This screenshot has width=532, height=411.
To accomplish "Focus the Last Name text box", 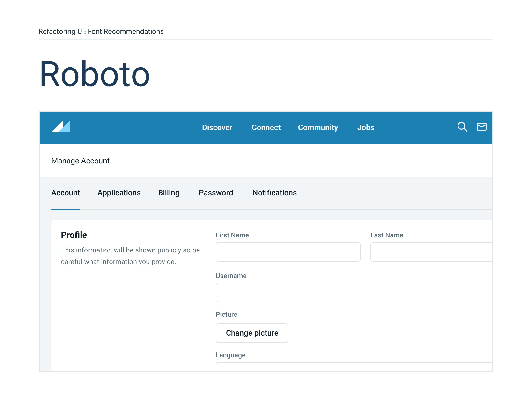I will 431,252.
